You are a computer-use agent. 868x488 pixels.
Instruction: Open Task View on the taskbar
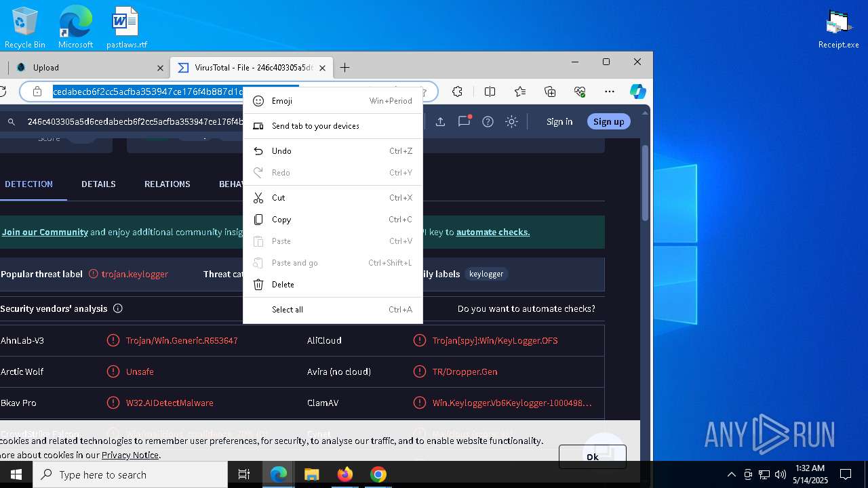(x=244, y=474)
